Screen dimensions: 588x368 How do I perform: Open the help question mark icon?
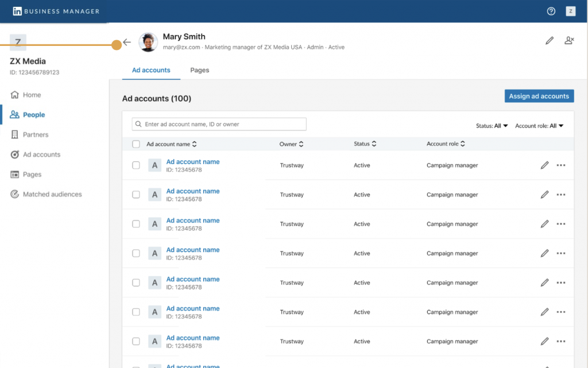(551, 11)
